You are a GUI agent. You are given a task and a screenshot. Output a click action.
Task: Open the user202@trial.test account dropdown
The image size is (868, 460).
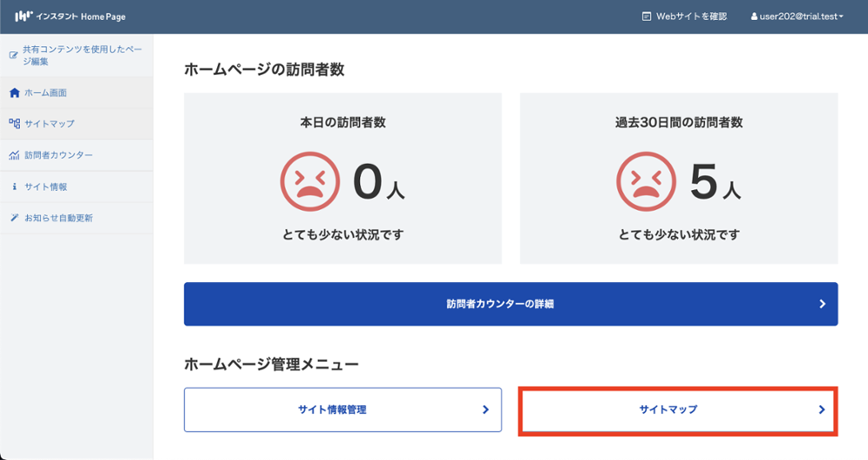click(797, 16)
